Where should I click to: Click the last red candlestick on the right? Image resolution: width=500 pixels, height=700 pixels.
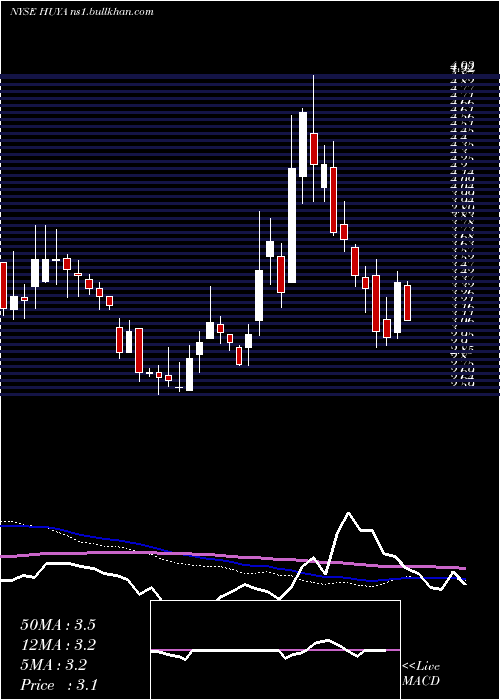click(x=408, y=303)
